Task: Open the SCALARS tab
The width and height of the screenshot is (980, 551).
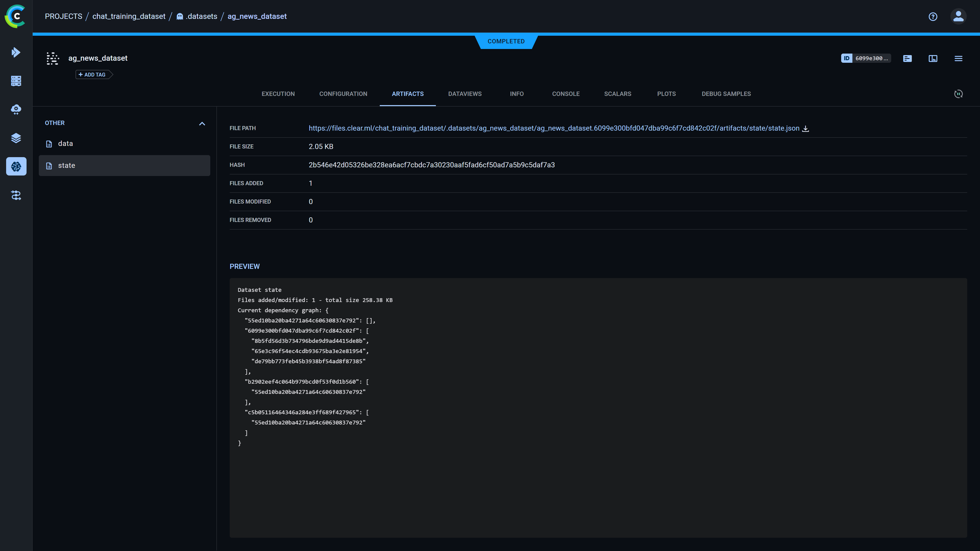Action: click(617, 94)
